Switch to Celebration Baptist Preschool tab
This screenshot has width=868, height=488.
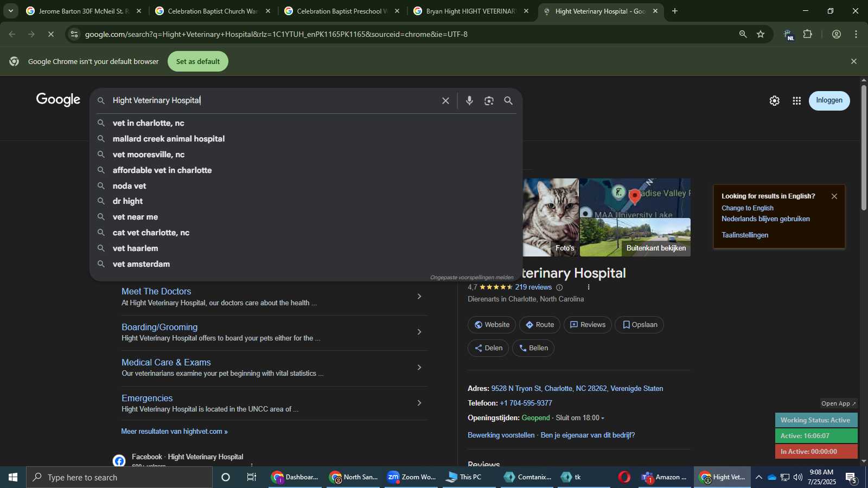pos(342,11)
